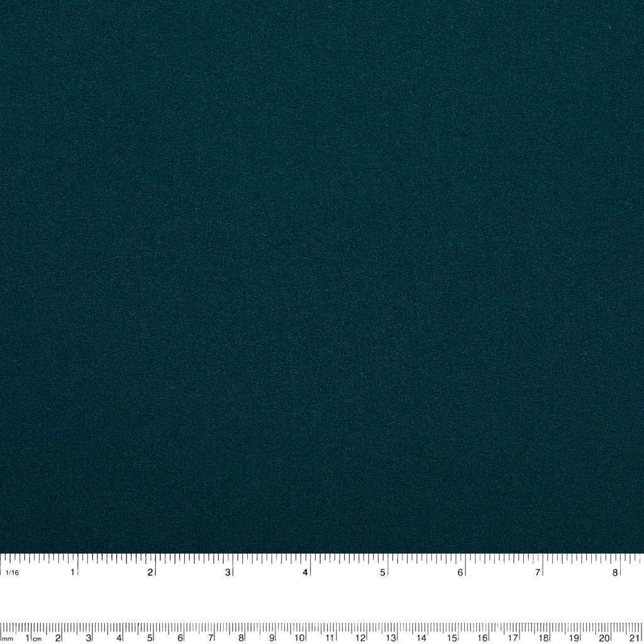This screenshot has height=644, width=644.
Task: Click the number 17 on centimeter ruler
Action: [513, 638]
